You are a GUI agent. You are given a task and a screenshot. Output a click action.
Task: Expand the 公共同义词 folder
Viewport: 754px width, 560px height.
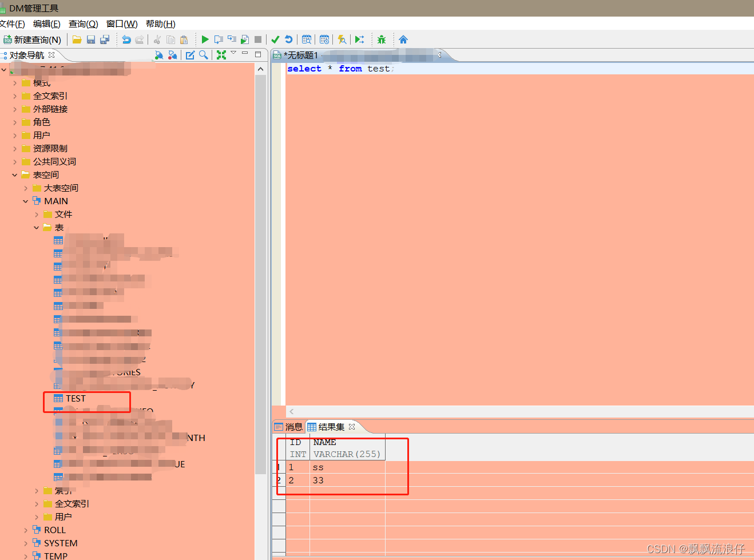point(15,162)
